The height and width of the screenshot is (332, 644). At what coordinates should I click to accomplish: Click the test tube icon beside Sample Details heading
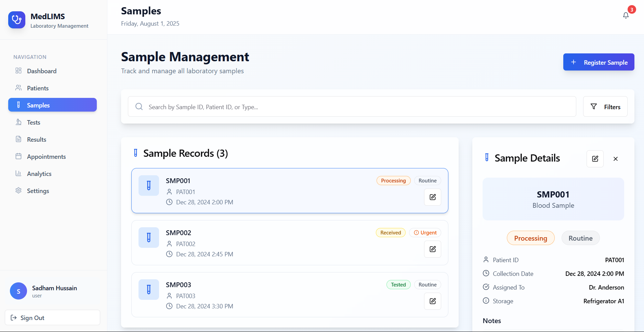487,157
